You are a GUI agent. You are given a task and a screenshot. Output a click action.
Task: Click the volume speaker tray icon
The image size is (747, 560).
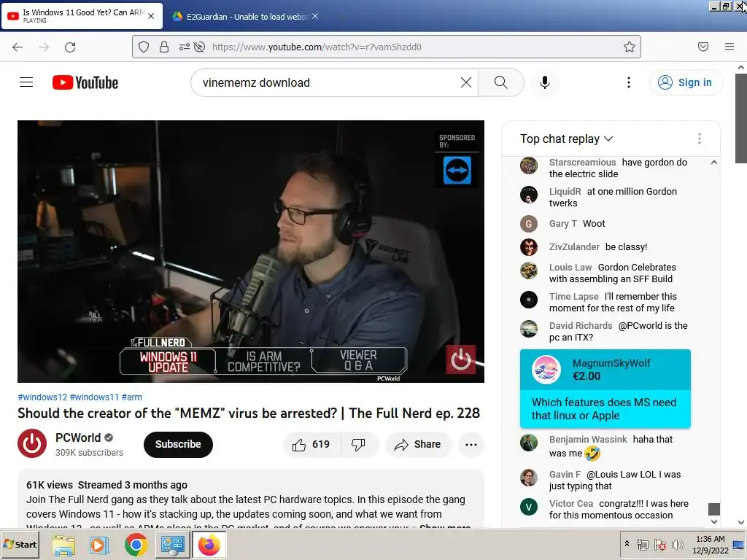(677, 544)
